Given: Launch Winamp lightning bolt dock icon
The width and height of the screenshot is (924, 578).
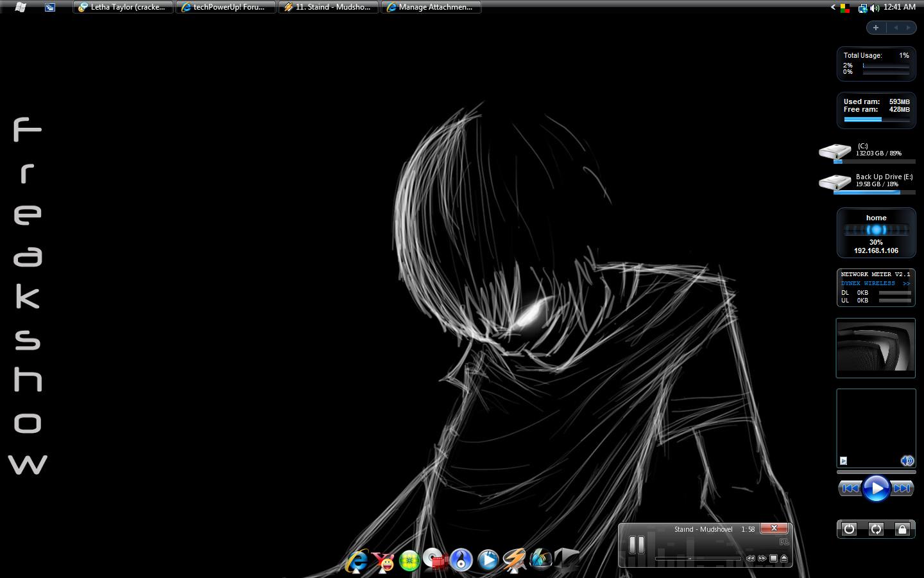Looking at the screenshot, I should click(514, 560).
